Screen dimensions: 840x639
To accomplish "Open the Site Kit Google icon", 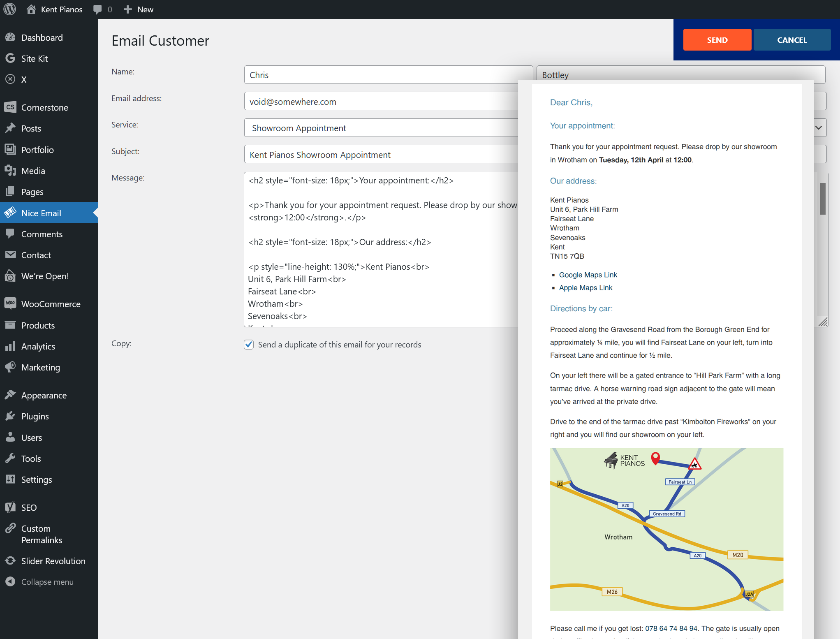I will [10, 58].
